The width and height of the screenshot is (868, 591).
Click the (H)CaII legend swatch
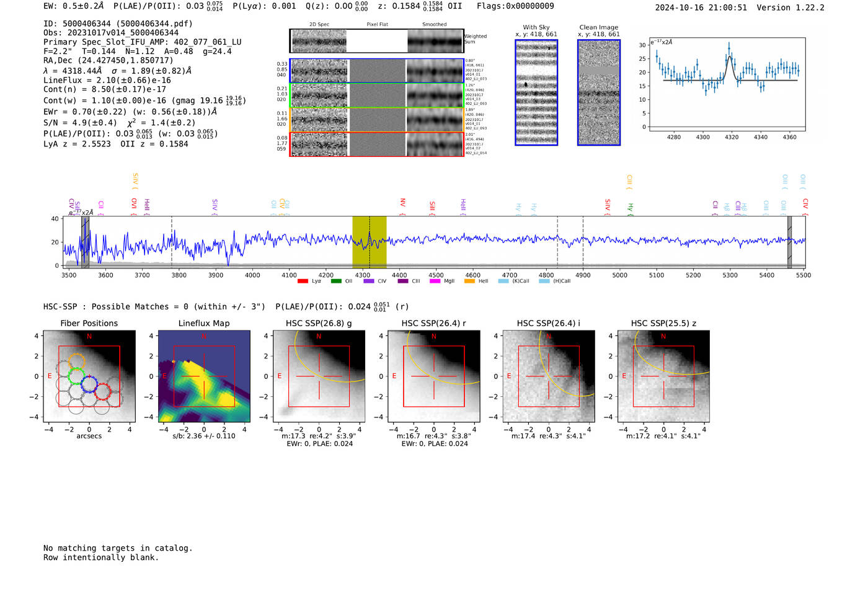544,282
